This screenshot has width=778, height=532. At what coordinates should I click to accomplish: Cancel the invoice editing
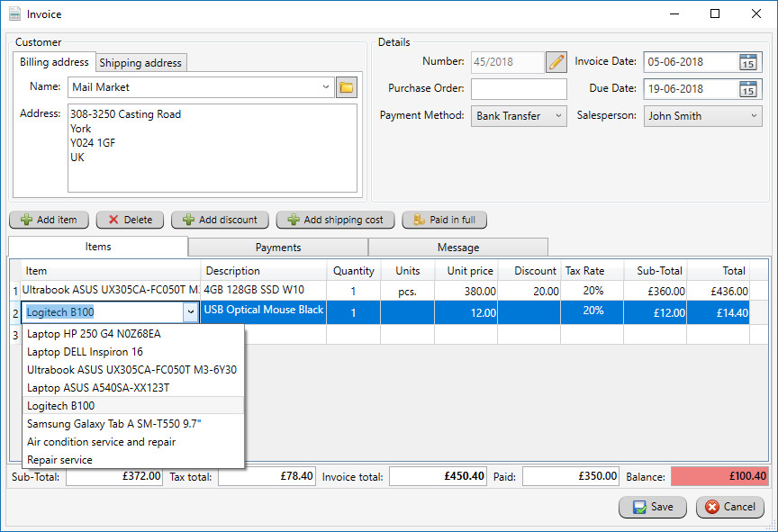[x=730, y=507]
